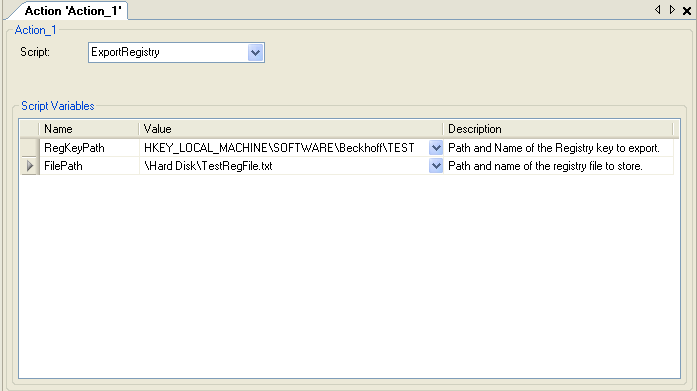Click the Value column header
697x391 pixels.
[x=291, y=129]
